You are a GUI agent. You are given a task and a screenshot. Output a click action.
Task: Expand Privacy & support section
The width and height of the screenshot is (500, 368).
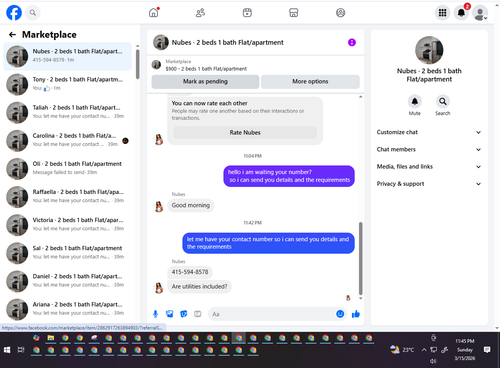(429, 184)
